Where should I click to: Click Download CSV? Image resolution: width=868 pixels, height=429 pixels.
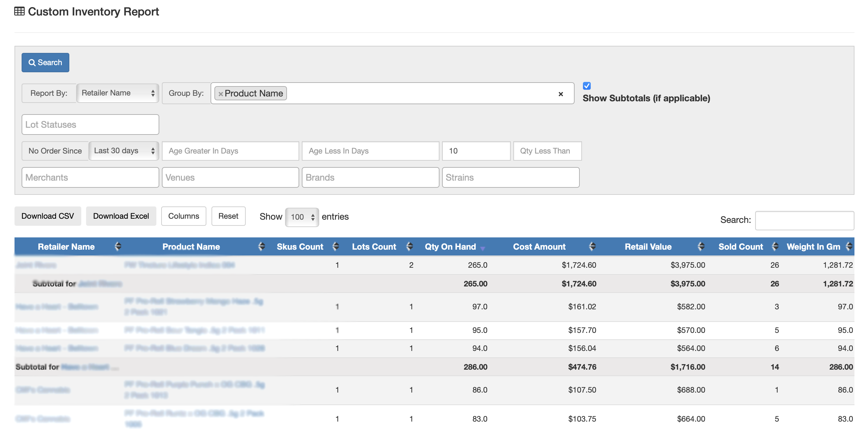point(47,216)
